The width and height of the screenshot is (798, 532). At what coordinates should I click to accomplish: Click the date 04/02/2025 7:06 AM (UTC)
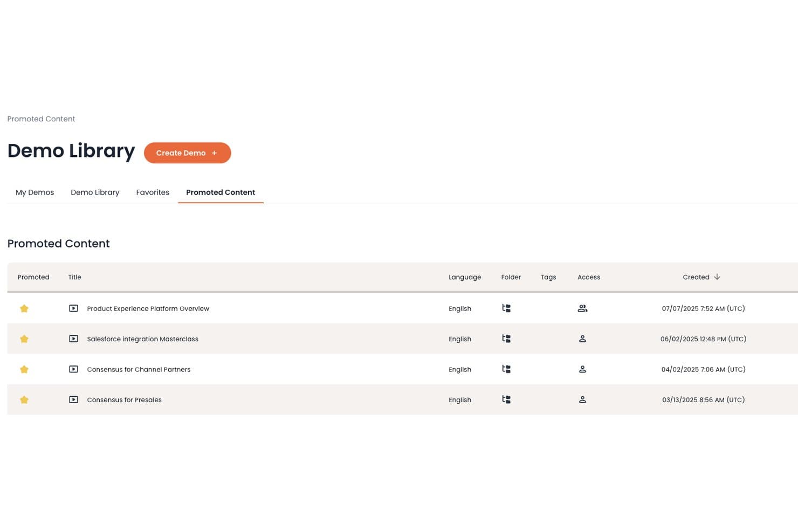(x=704, y=370)
